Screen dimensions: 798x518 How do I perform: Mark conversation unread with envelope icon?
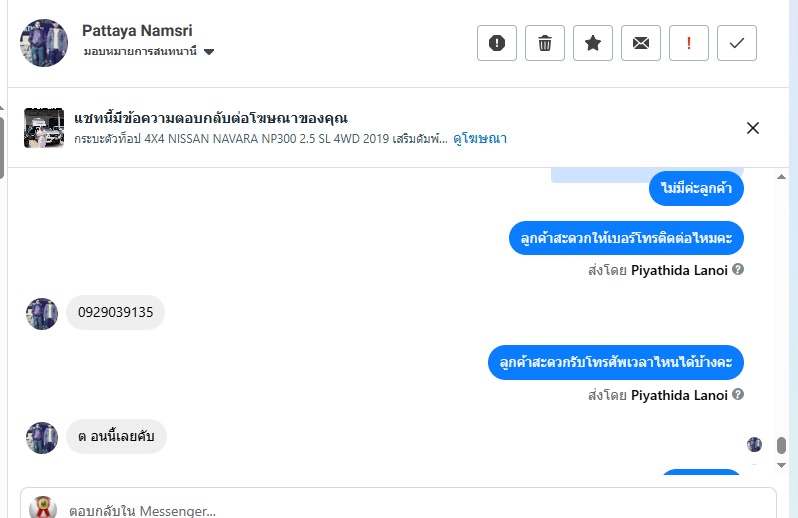(641, 43)
